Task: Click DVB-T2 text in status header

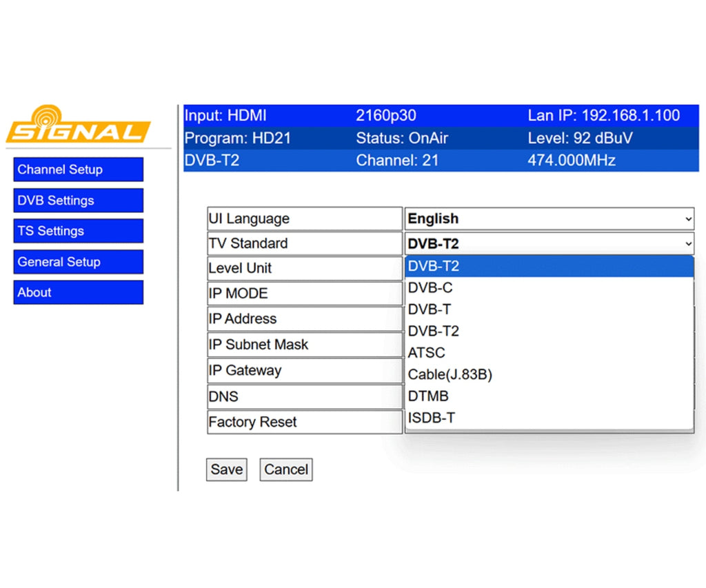Action: (x=212, y=161)
